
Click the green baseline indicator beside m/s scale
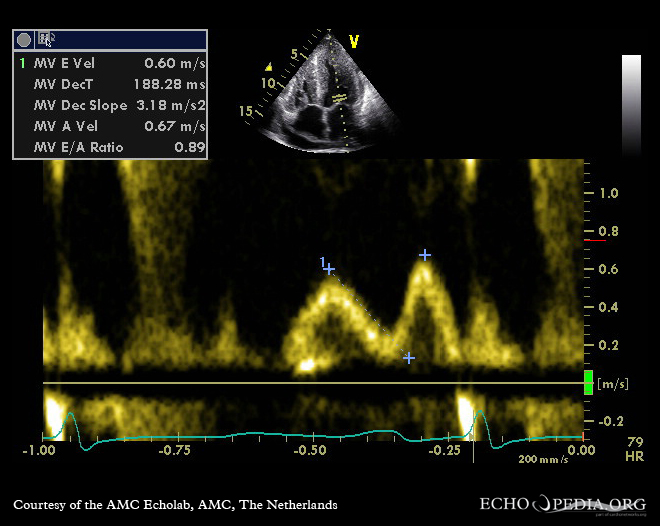588,382
